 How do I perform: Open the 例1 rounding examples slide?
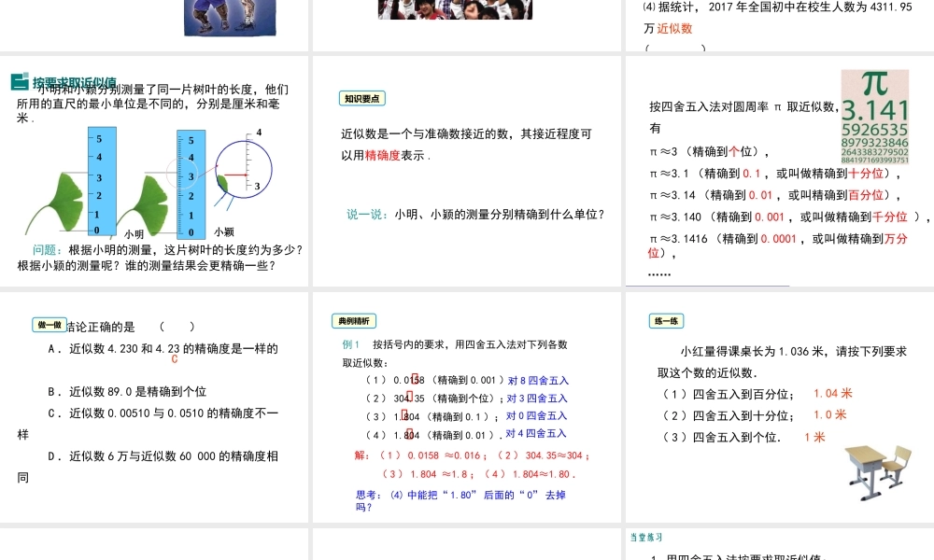click(467, 407)
